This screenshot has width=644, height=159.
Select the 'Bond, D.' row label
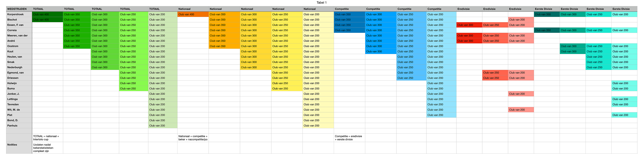tap(13, 120)
